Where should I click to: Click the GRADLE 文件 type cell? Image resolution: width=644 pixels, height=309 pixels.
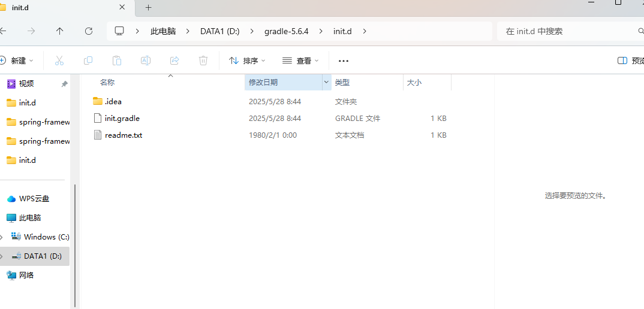358,118
